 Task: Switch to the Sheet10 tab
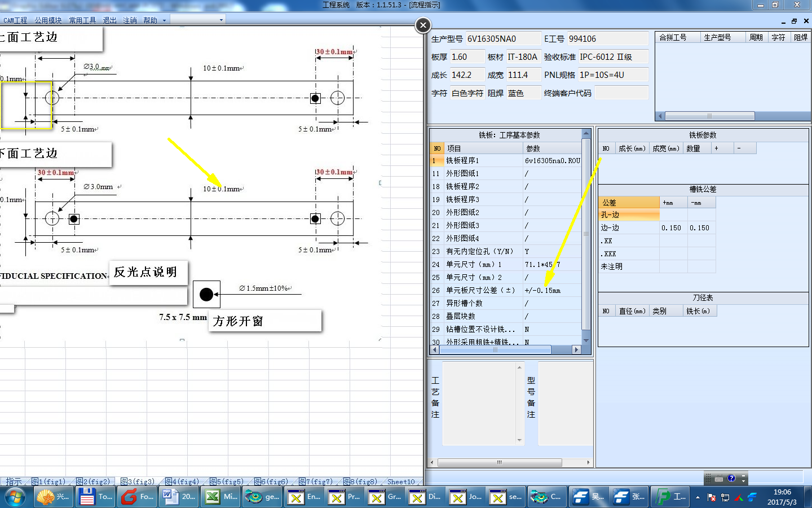pyautogui.click(x=401, y=481)
